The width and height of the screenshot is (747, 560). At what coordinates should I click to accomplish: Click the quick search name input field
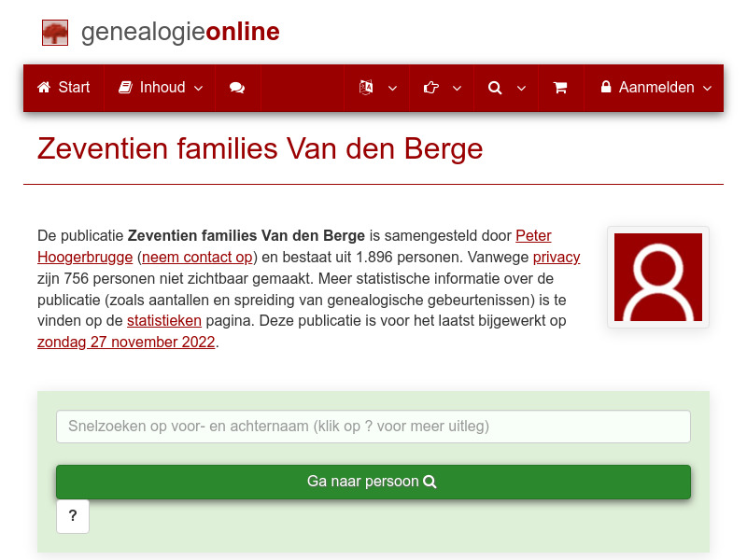coord(373,426)
